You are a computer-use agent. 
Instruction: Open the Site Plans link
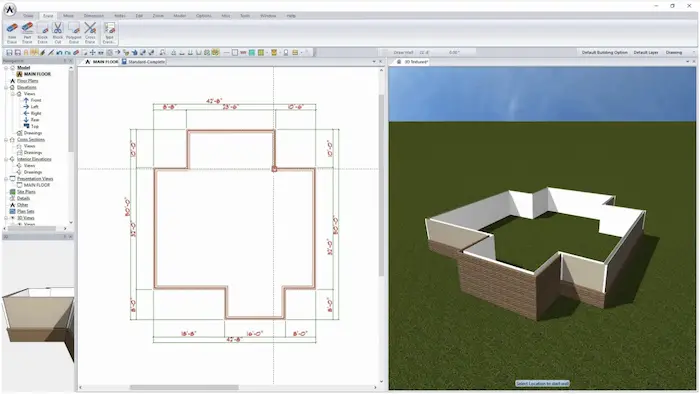pos(26,191)
